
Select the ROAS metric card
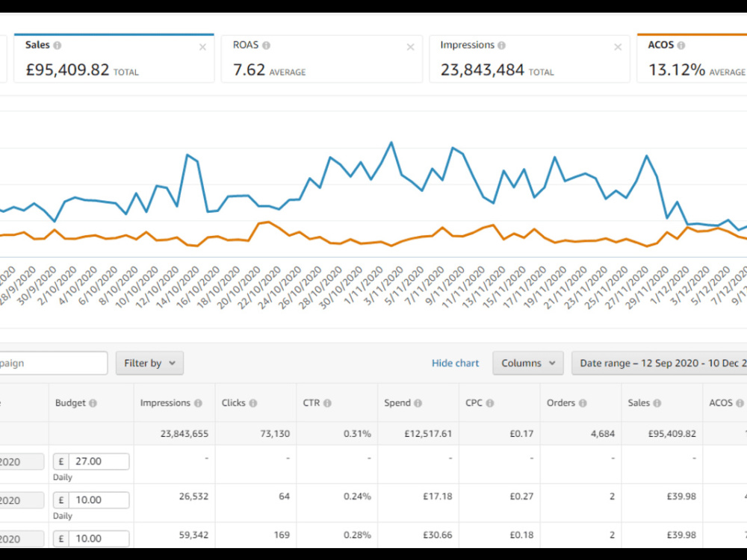pyautogui.click(x=321, y=58)
